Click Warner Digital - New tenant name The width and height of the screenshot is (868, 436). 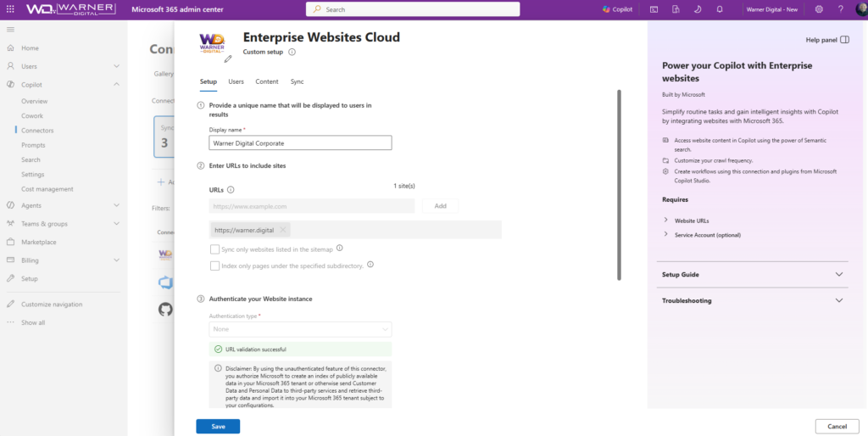[x=771, y=9]
